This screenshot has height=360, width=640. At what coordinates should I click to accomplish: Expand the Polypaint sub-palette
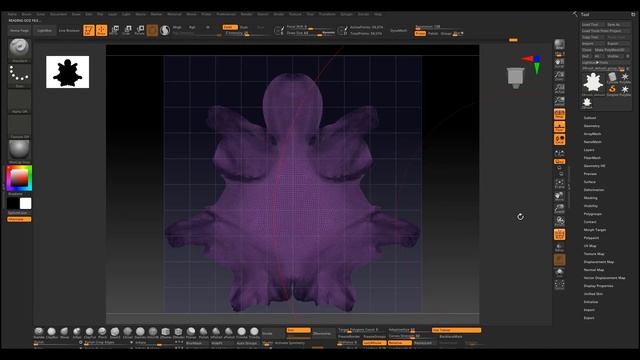(591, 238)
